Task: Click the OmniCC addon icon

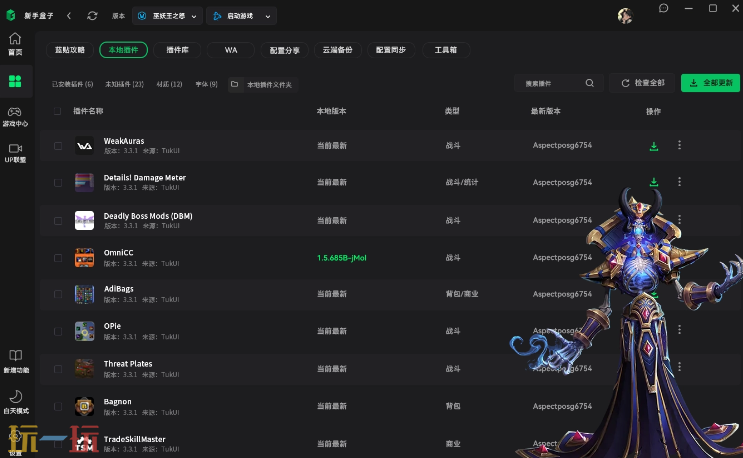Action: coord(84,258)
